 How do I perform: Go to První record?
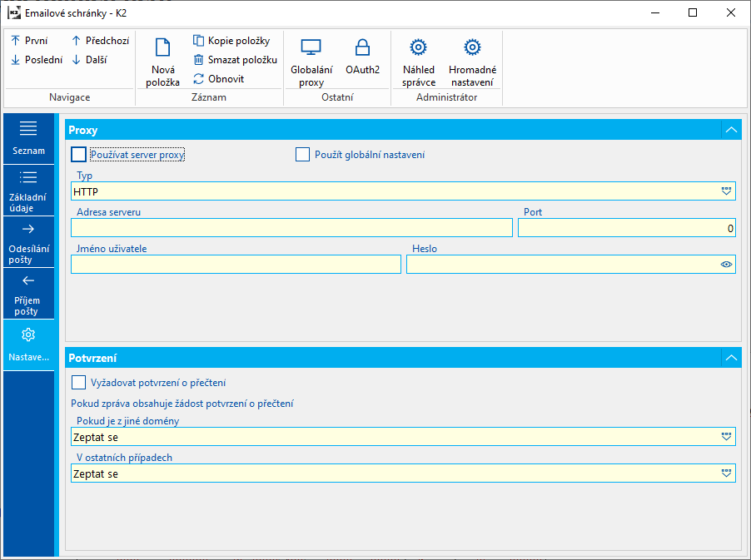[30, 41]
